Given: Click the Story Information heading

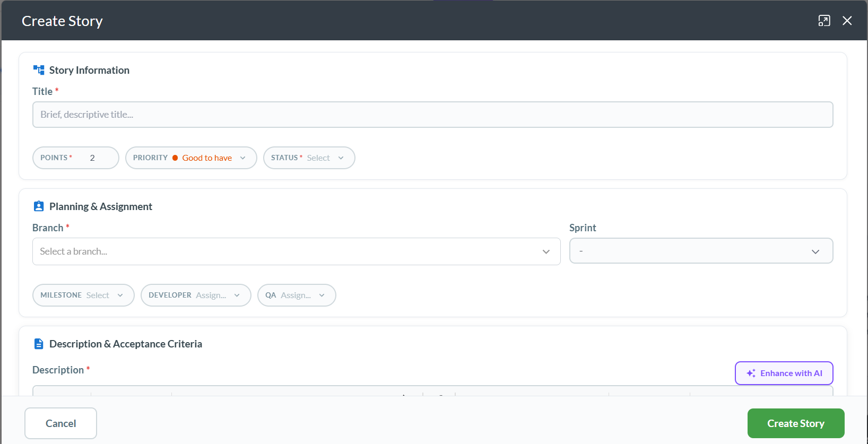Looking at the screenshot, I should [89, 70].
